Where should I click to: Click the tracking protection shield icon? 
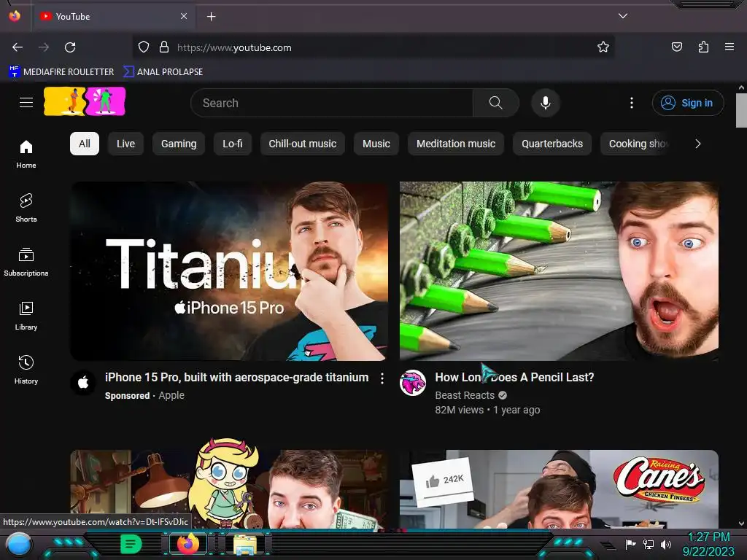144,47
